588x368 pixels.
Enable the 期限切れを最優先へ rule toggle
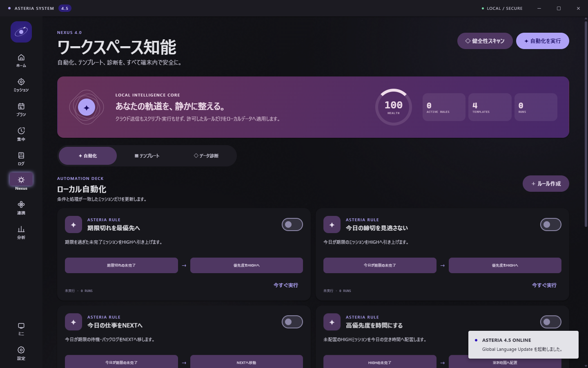coord(292,224)
